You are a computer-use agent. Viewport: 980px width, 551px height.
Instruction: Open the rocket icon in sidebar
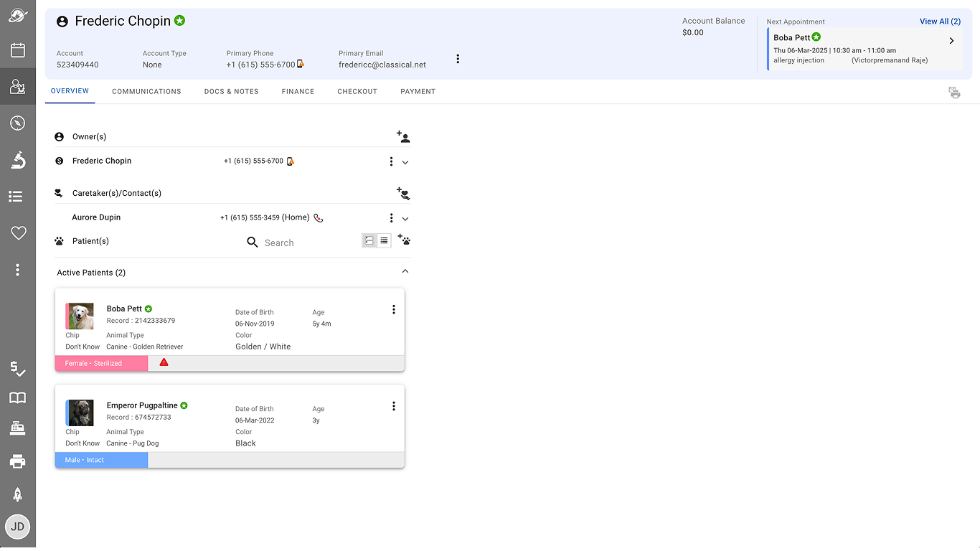(18, 494)
